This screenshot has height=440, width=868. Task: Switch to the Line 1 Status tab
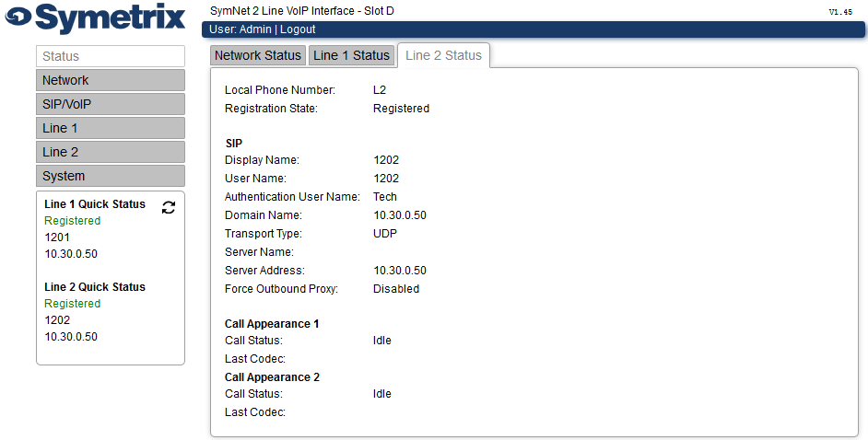click(x=351, y=55)
